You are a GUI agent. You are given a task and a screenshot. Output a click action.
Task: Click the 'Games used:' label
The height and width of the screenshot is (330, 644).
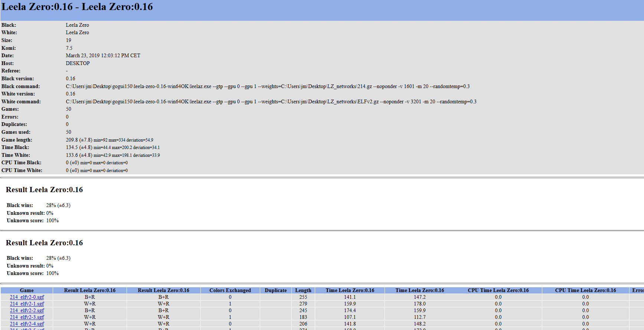pos(16,132)
